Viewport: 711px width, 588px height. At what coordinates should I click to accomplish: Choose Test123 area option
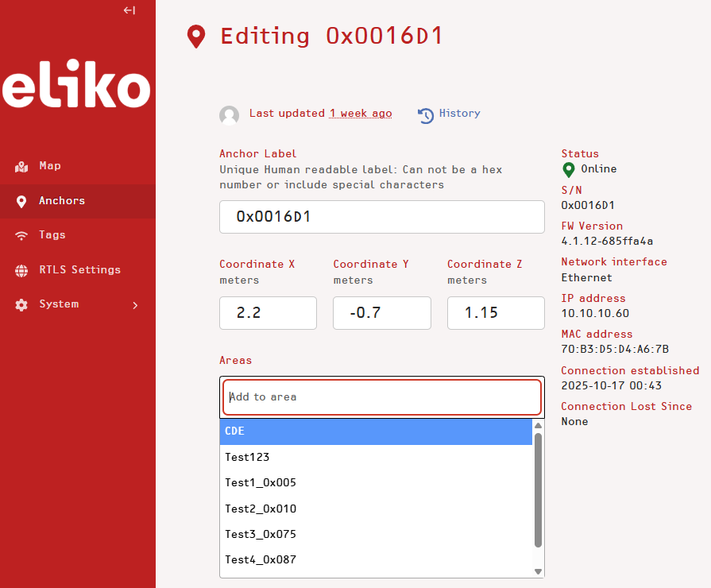click(x=375, y=457)
